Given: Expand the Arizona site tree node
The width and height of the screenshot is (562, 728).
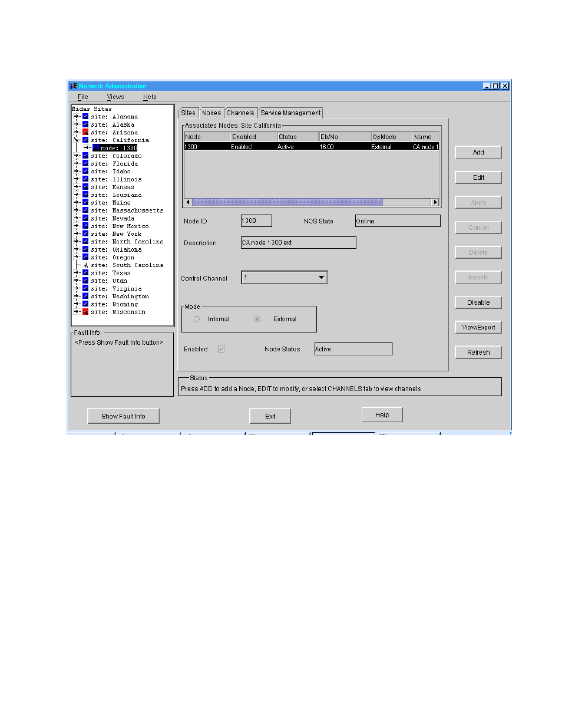Looking at the screenshot, I should [77, 132].
